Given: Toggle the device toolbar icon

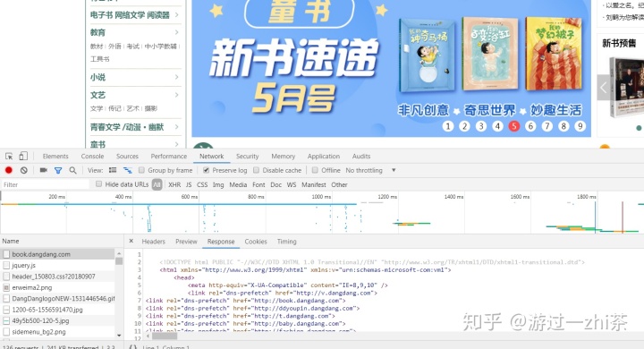Looking at the screenshot, I should pyautogui.click(x=23, y=156).
